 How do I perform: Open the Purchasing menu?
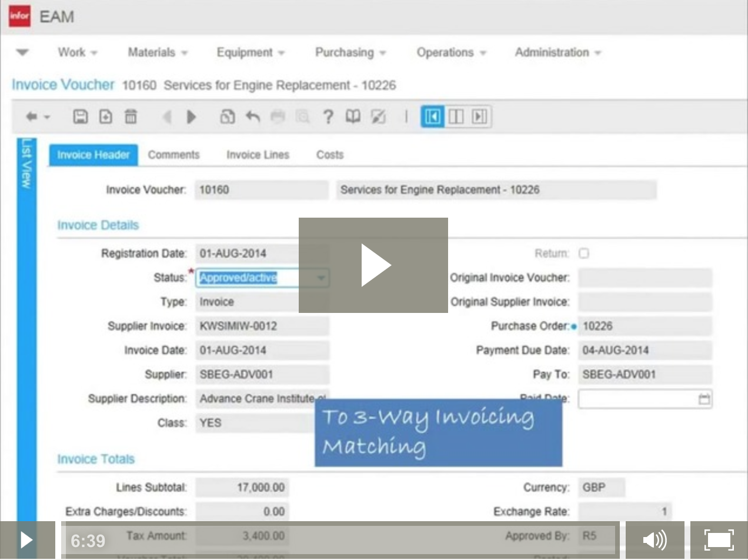(350, 52)
